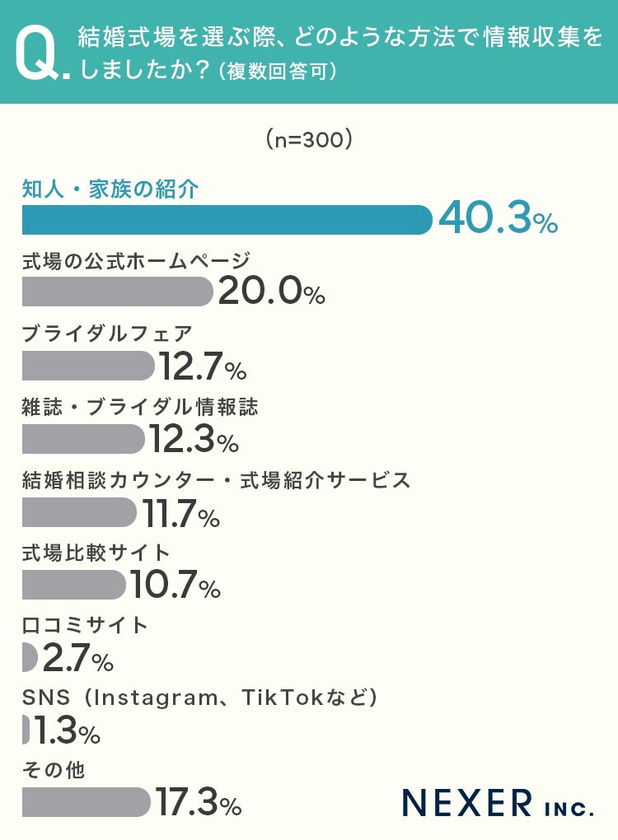Click the large white Q. icon
Viewport: 618px width, 840px height.
pos(41,56)
